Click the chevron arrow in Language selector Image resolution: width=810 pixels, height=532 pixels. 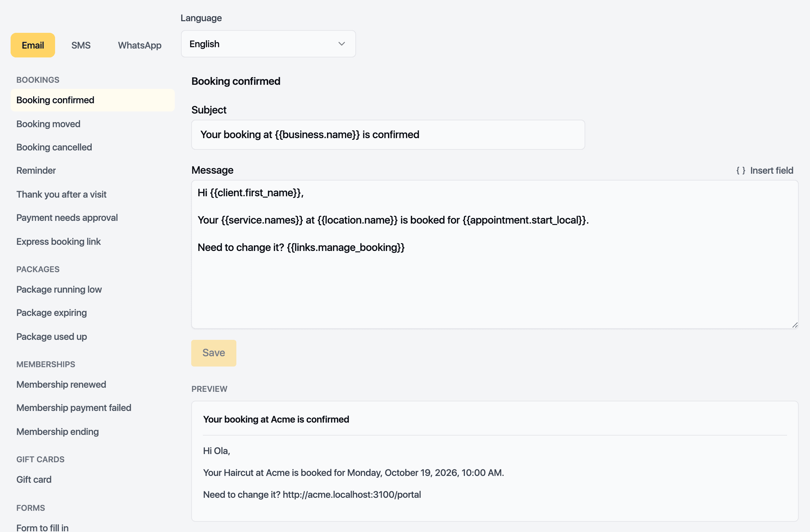pyautogui.click(x=341, y=44)
